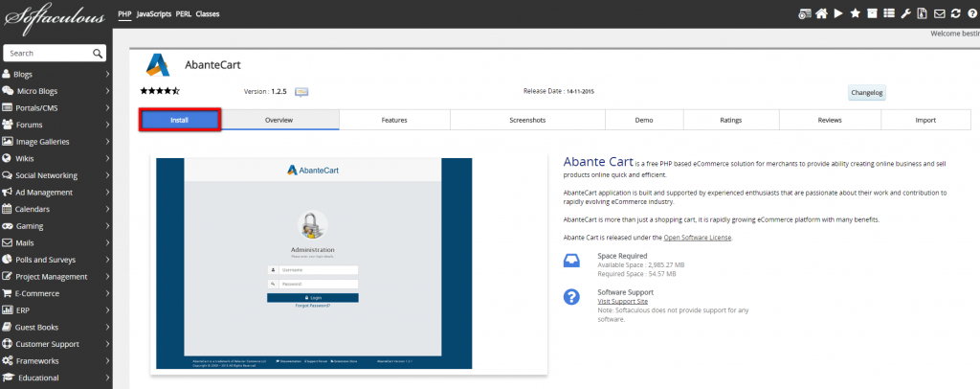
Task: Click the Changelog button
Action: coord(867,93)
